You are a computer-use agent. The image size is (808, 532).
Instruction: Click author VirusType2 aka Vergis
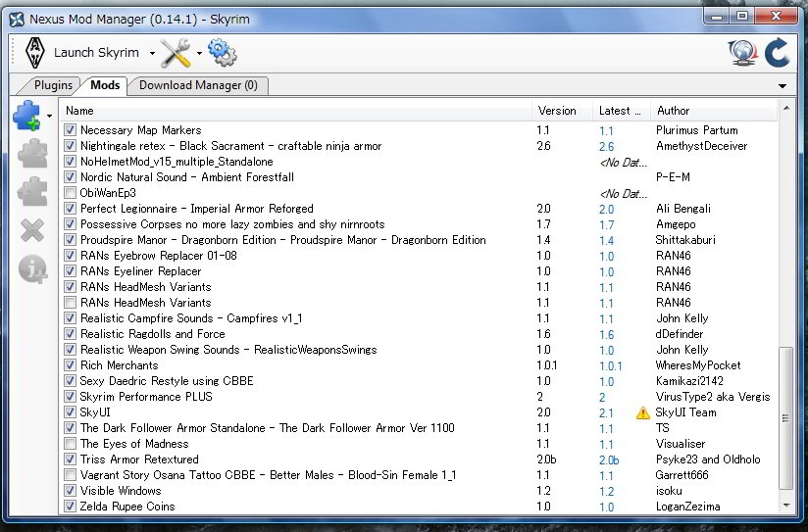point(713,397)
